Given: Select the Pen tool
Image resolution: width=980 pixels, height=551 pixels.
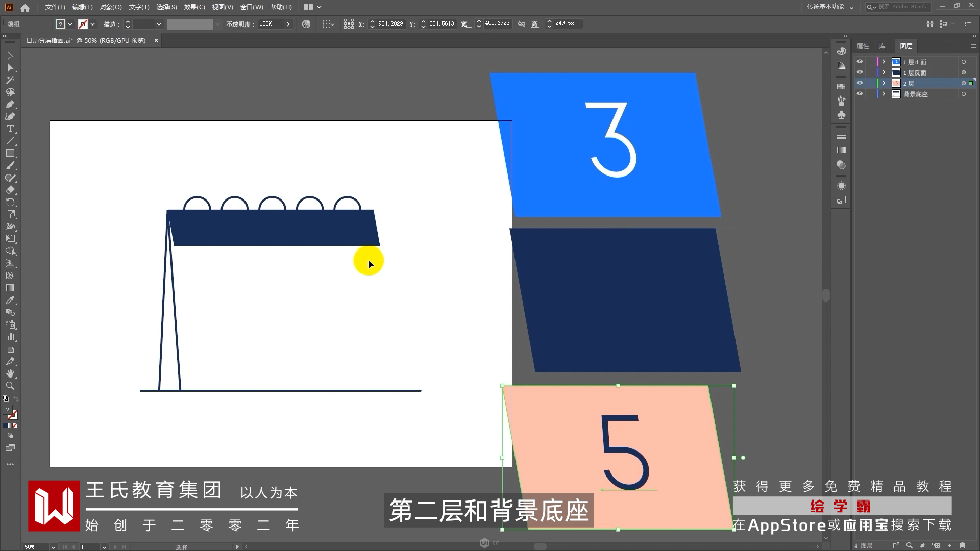Looking at the screenshot, I should tap(10, 105).
